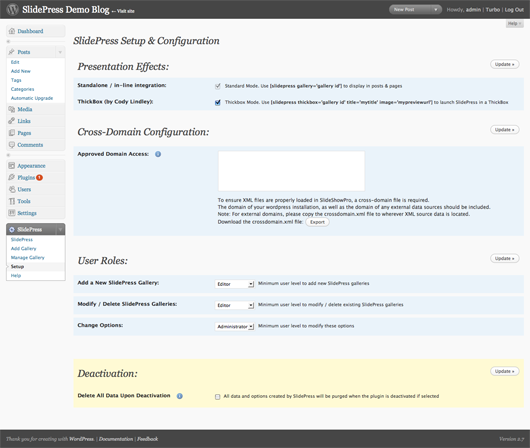The width and height of the screenshot is (530, 448).
Task: Open Automatic Upgrade submenu item
Action: (32, 98)
